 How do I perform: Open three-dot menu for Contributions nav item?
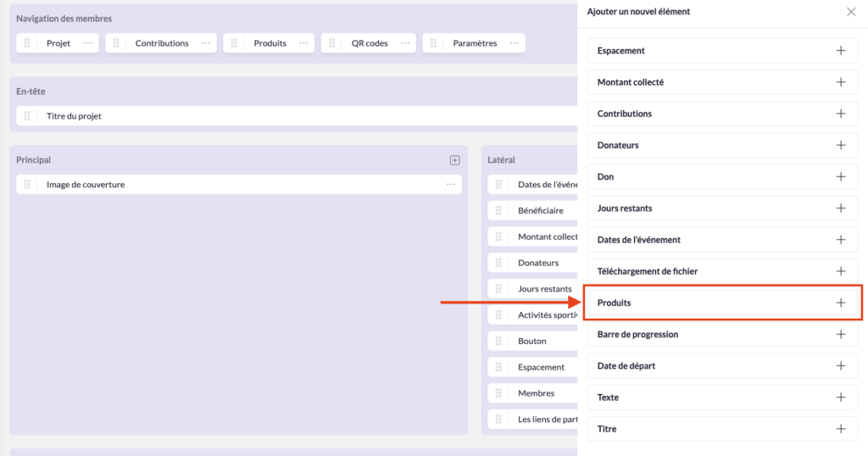(206, 43)
